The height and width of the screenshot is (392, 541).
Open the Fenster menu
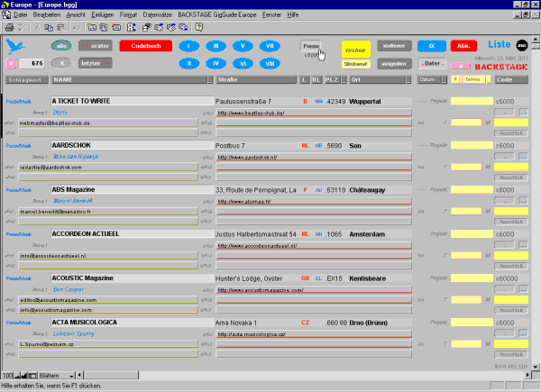271,14
